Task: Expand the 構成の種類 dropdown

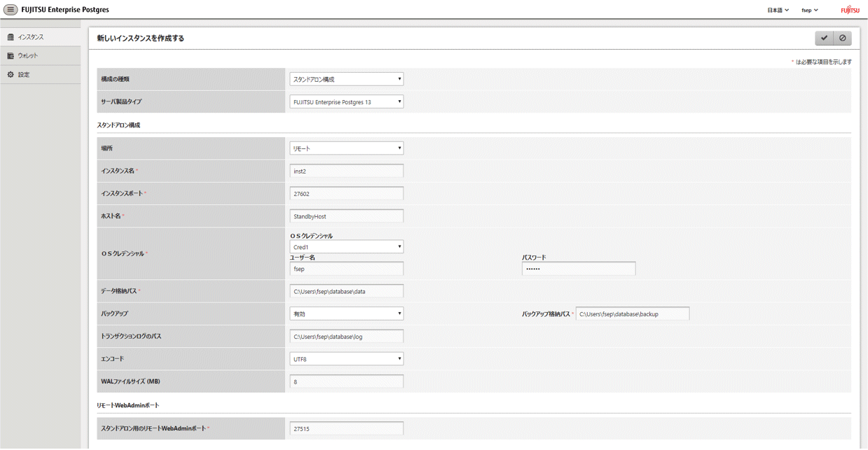Action: pos(347,79)
